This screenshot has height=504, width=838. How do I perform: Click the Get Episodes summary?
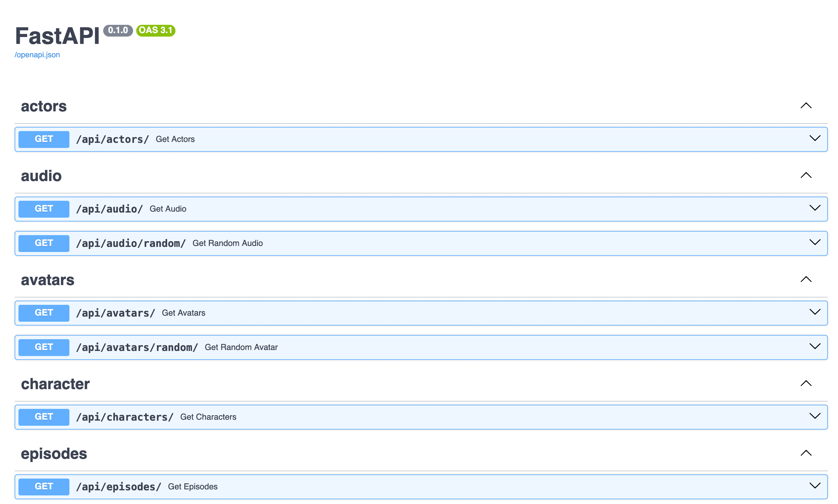(193, 487)
